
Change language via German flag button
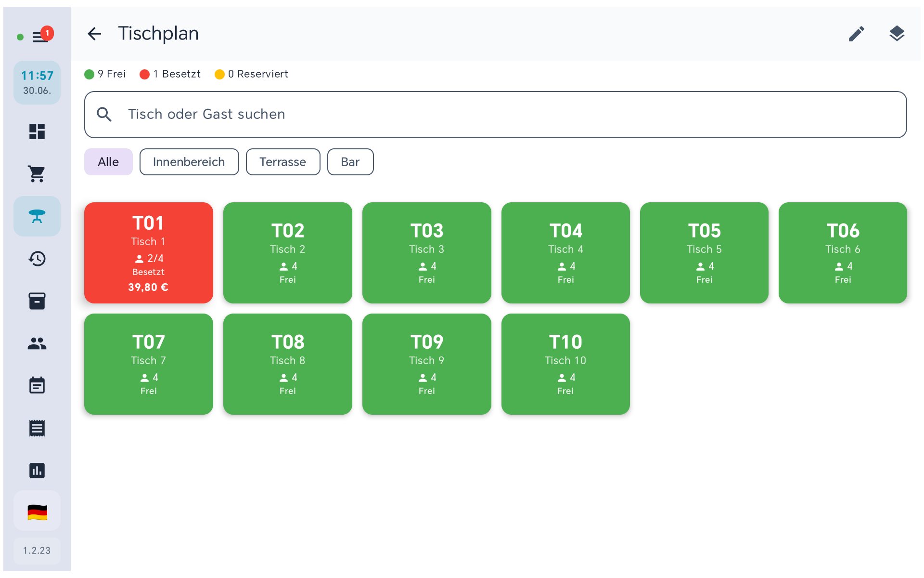(x=37, y=512)
